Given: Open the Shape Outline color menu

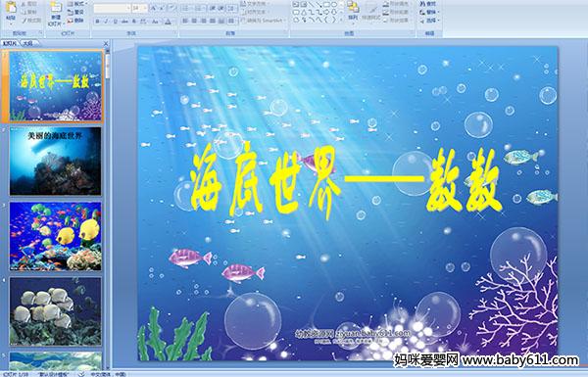Looking at the screenshot, I should coord(396,12).
